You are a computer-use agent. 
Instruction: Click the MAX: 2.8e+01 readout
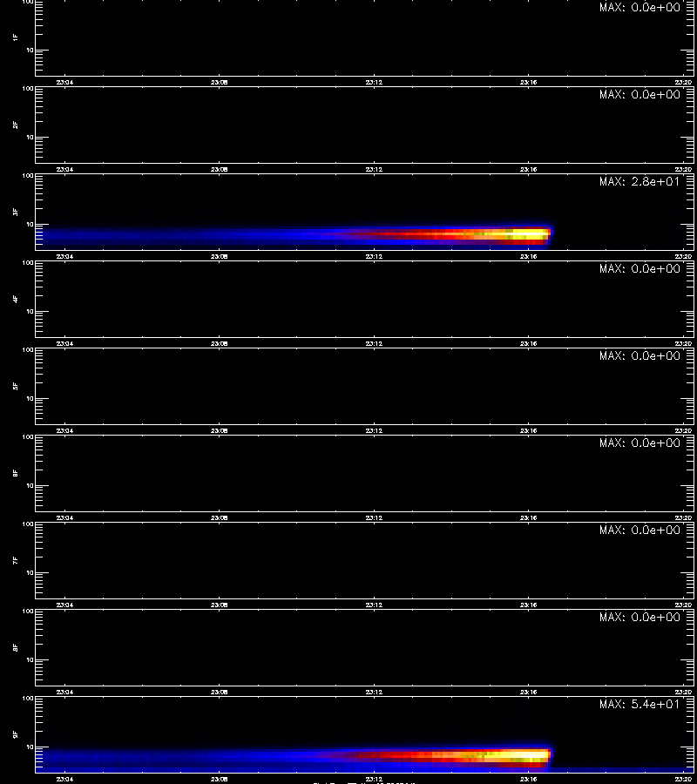(x=639, y=181)
